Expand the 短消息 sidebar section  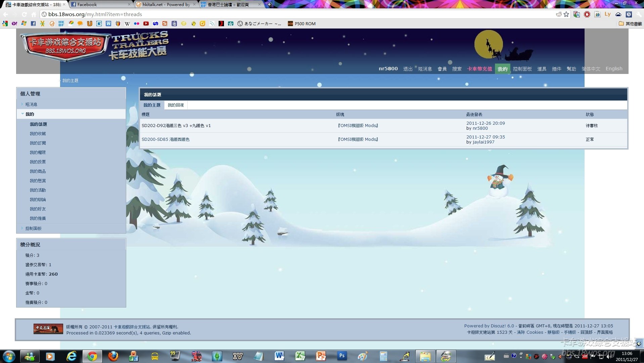click(31, 105)
